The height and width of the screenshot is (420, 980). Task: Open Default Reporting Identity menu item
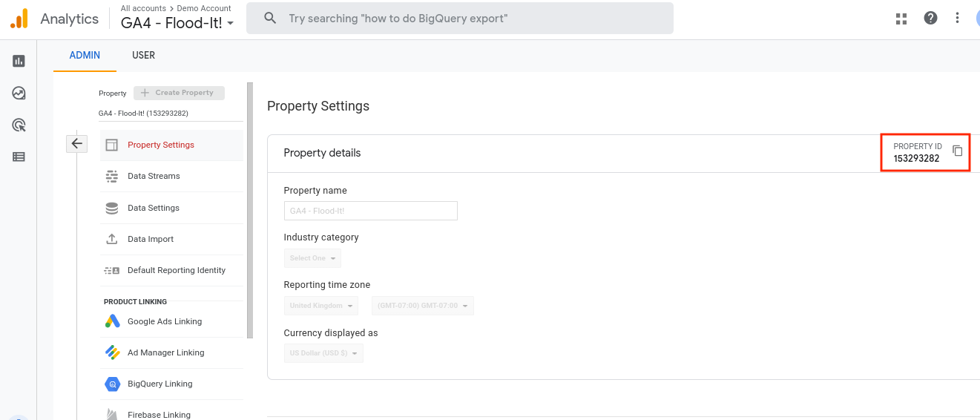point(171,270)
